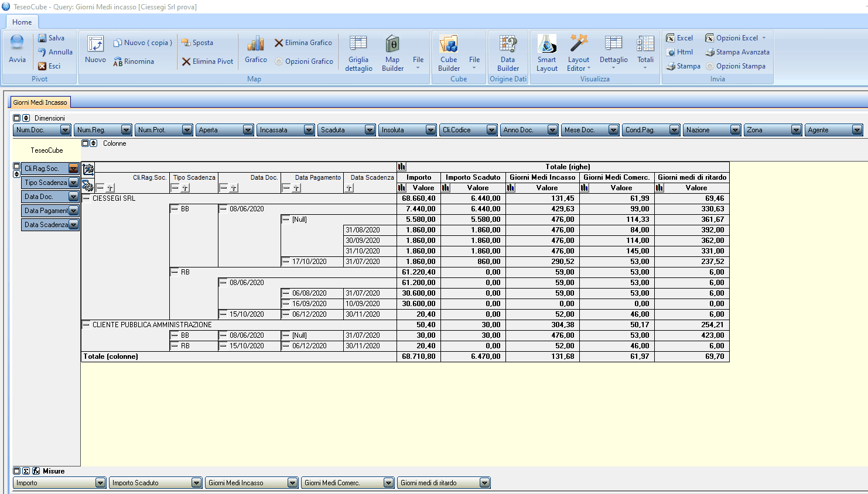Open the Cli.Rag Soc. row field dropdown
Screen dimensions: 868x494
click(x=73, y=169)
